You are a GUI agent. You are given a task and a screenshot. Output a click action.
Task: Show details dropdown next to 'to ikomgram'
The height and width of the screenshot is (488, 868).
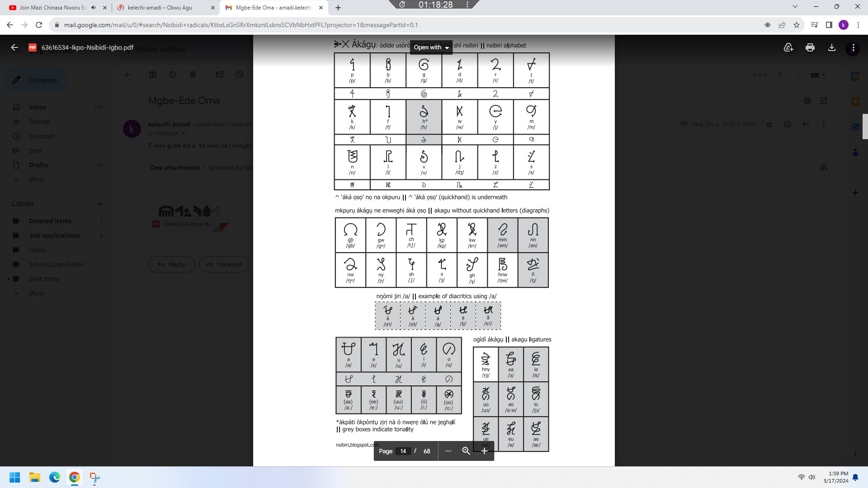[184, 133]
